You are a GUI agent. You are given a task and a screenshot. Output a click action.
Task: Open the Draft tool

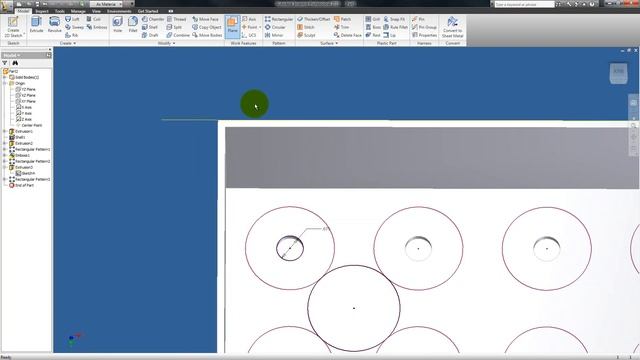click(x=150, y=35)
